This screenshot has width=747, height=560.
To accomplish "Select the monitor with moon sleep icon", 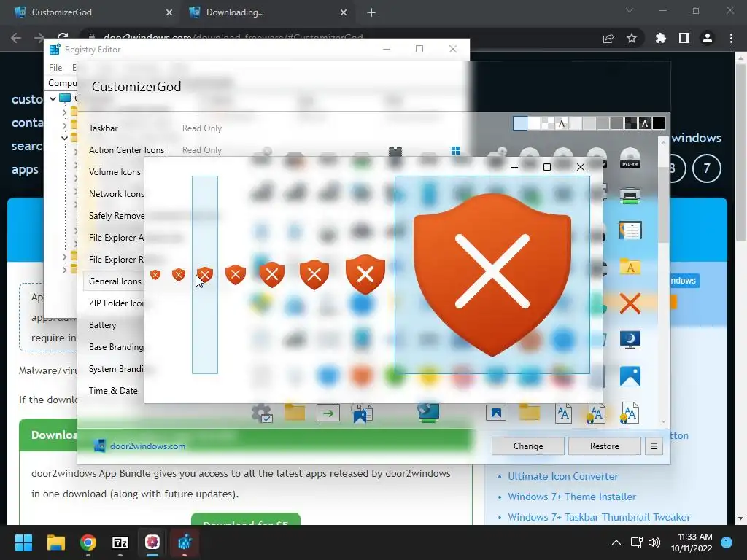I will [630, 340].
